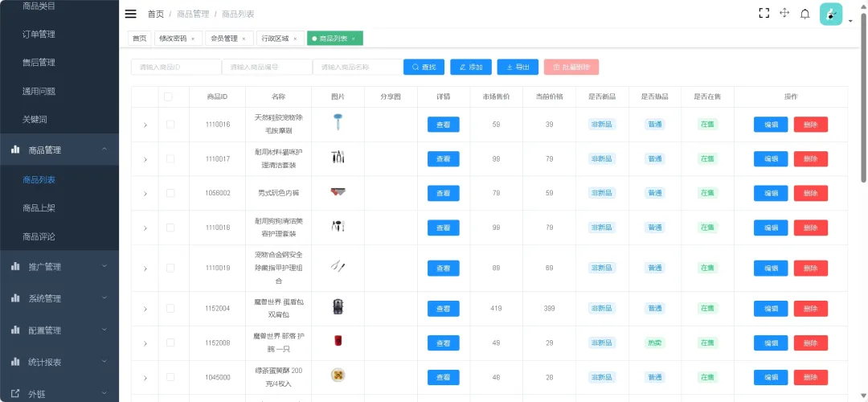Expand row details for product 1110018
Viewport: 868px width, 402px height.
pos(145,228)
